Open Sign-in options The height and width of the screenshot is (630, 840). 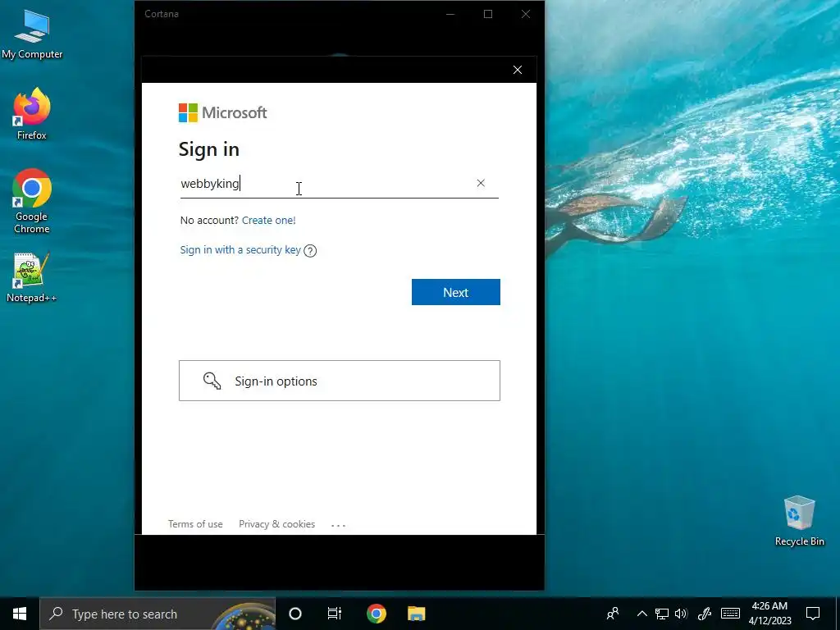coord(339,381)
